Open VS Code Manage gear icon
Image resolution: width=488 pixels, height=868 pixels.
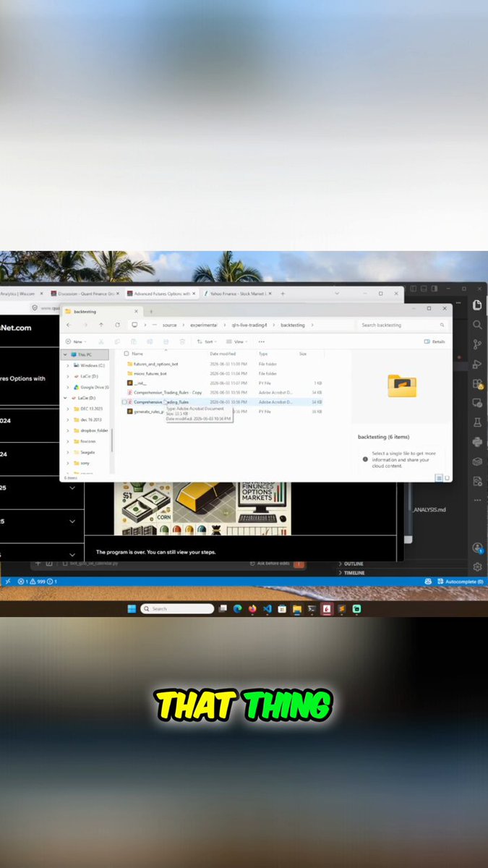click(x=477, y=567)
